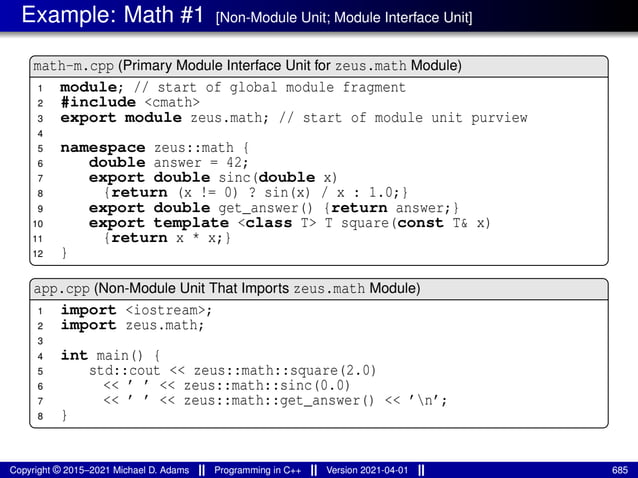Click the 'zeus::math::sinc(0.0)' line
638x478 pixels.
[227, 386]
